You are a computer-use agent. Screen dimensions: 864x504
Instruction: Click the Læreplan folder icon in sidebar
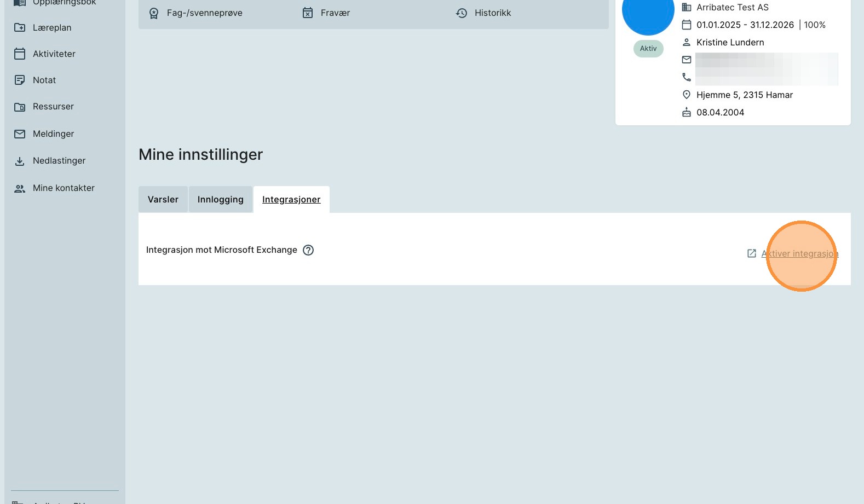tap(20, 27)
